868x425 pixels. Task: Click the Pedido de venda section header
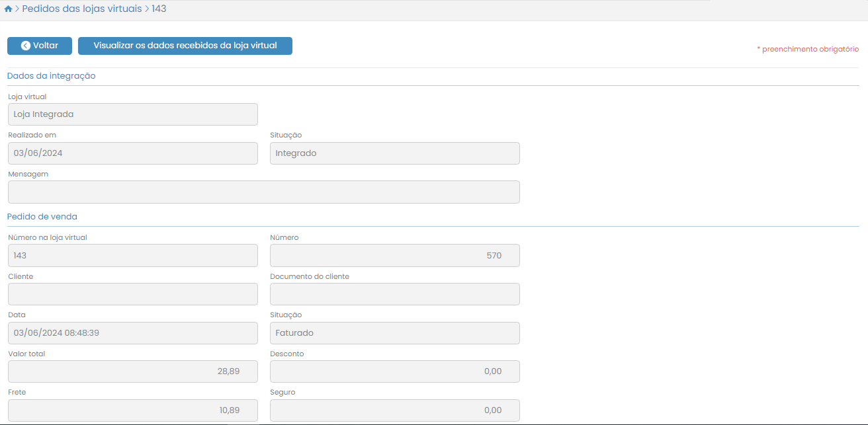(x=42, y=217)
